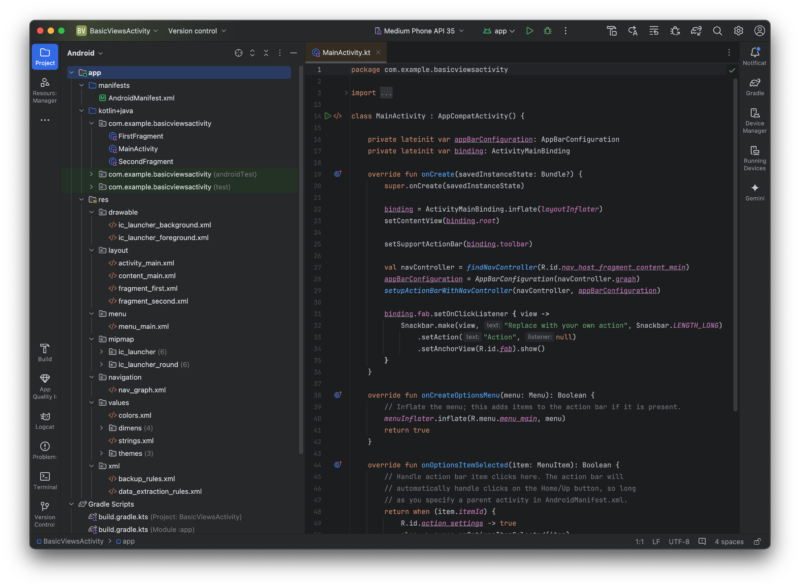Image resolution: width=800 pixels, height=588 pixels.
Task: Open the Version control menu
Action: click(194, 31)
